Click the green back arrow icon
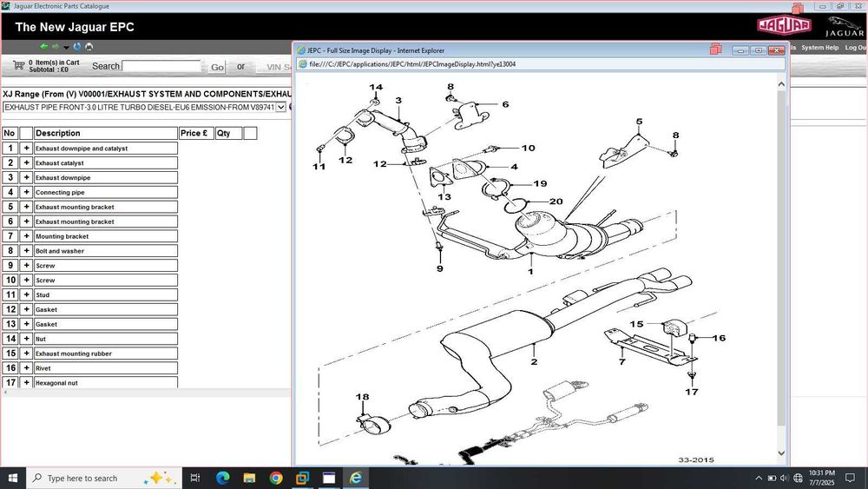The height and width of the screenshot is (489, 868). coord(44,47)
